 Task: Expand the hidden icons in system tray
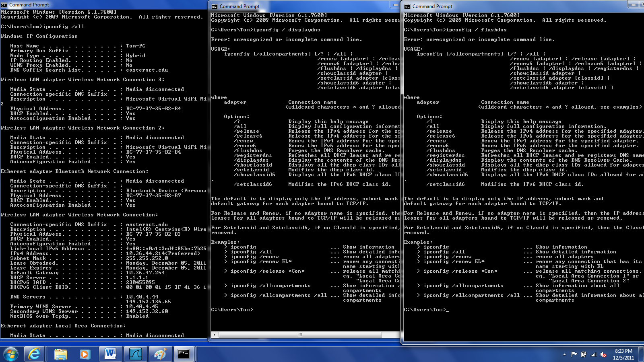(564, 354)
